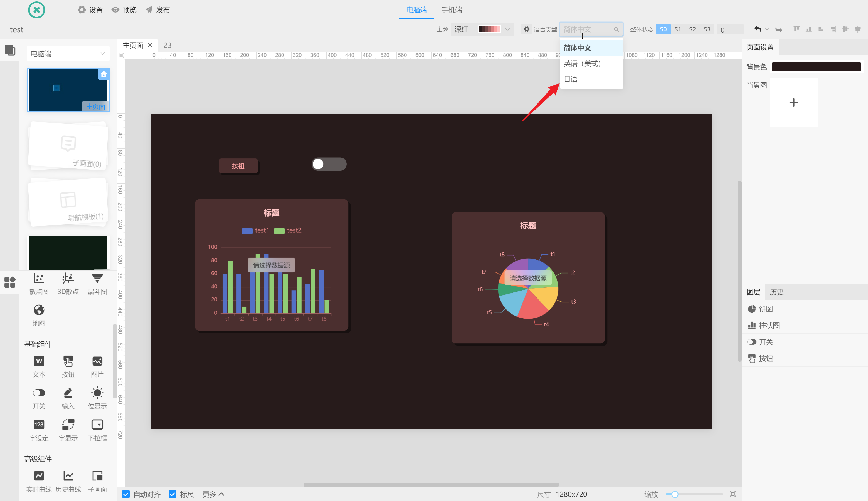Screen dimensions: 868x501
Task: Select the 文本 text component
Action: pyautogui.click(x=39, y=367)
